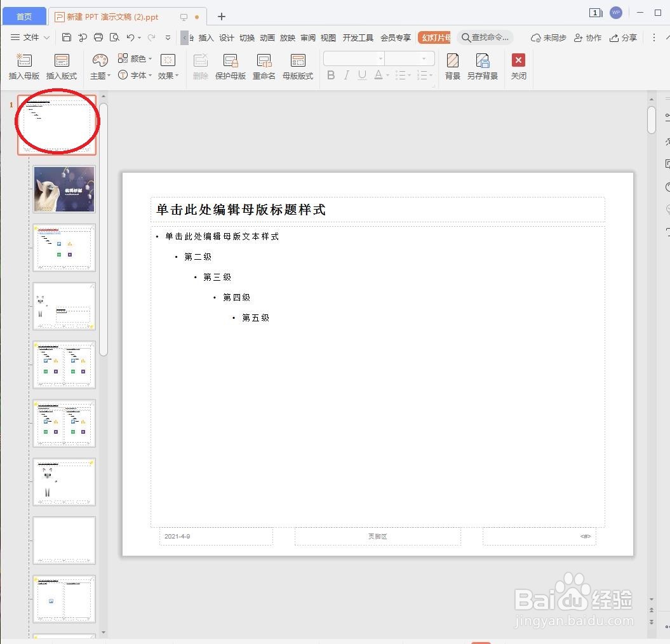Click the Find Command search box
This screenshot has width=670, height=644.
485,37
